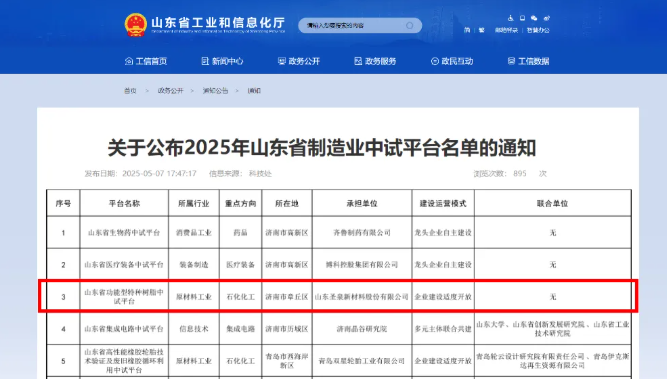The height and width of the screenshot is (379, 667).
Task: Click the cell 山东省功能型特种树脂中试平台
Action: tap(124, 296)
